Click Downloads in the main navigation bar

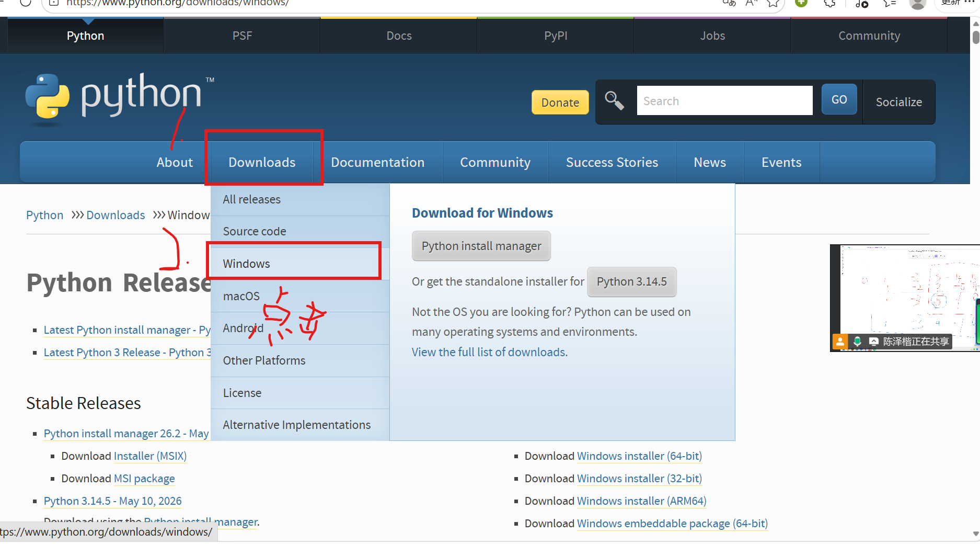point(262,162)
